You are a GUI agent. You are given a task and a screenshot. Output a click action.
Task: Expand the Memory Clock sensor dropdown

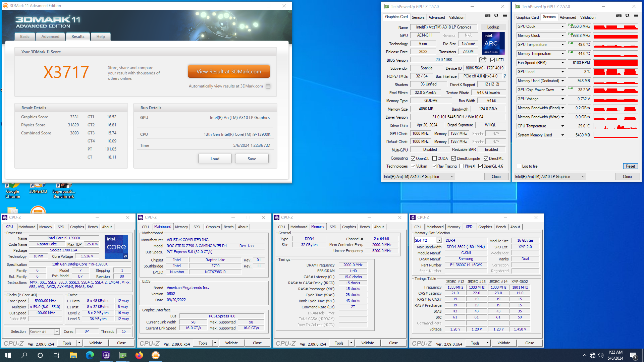(562, 36)
